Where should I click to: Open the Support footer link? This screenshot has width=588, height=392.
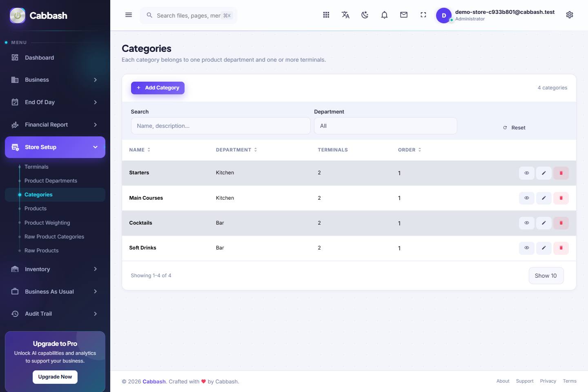coord(525,381)
